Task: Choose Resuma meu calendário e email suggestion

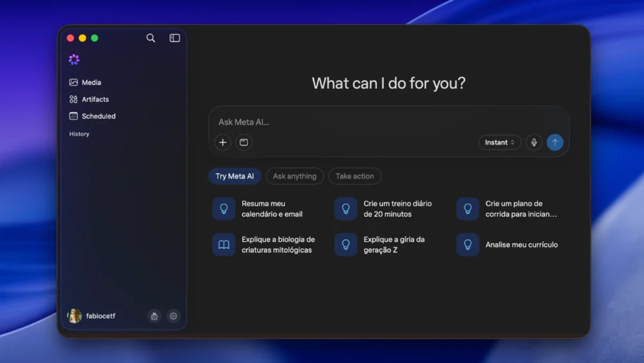Action: 266,209
